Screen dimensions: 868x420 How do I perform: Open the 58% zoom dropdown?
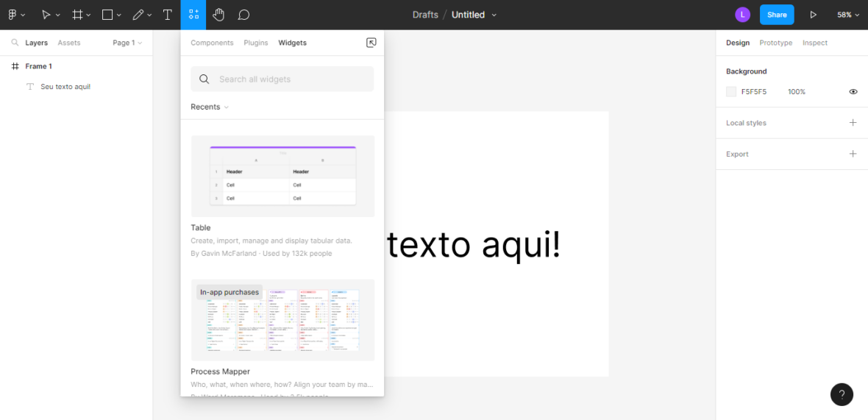[x=847, y=15]
